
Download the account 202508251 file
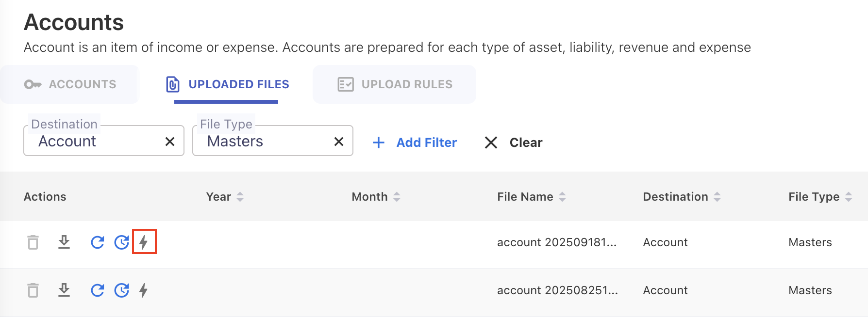pos(64,290)
